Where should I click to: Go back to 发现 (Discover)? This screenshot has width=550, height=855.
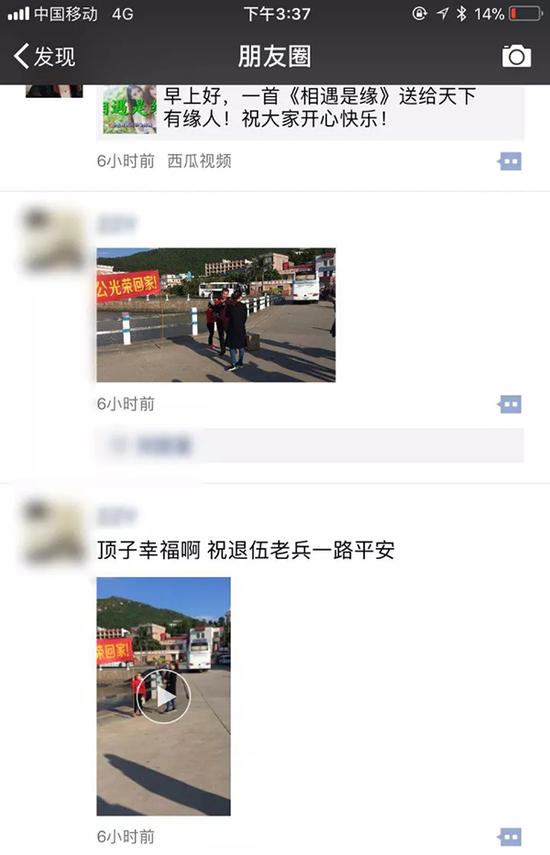tap(44, 56)
